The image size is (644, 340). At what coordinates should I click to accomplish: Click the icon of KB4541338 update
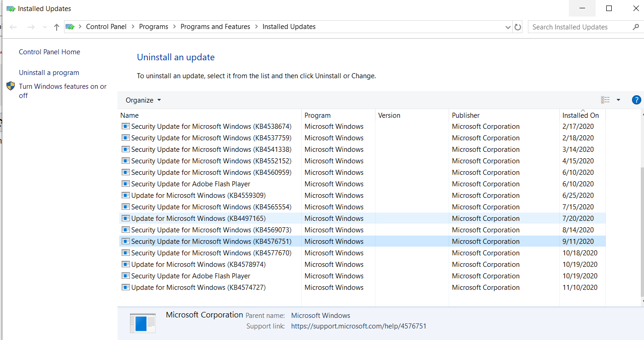(x=125, y=149)
